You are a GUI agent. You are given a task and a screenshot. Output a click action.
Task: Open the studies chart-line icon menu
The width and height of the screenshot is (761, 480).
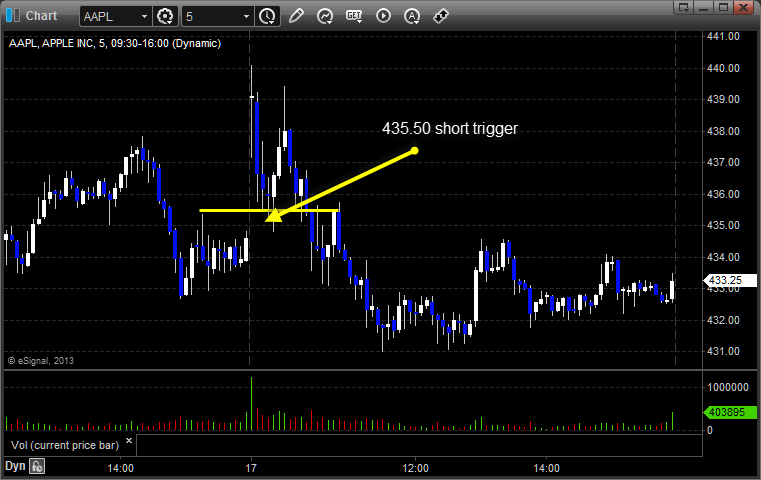coord(325,16)
